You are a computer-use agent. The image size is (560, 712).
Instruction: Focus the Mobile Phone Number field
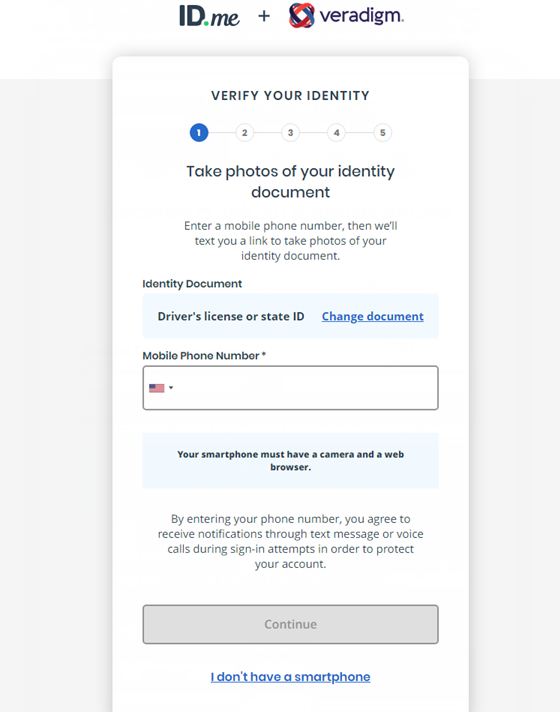click(291, 388)
